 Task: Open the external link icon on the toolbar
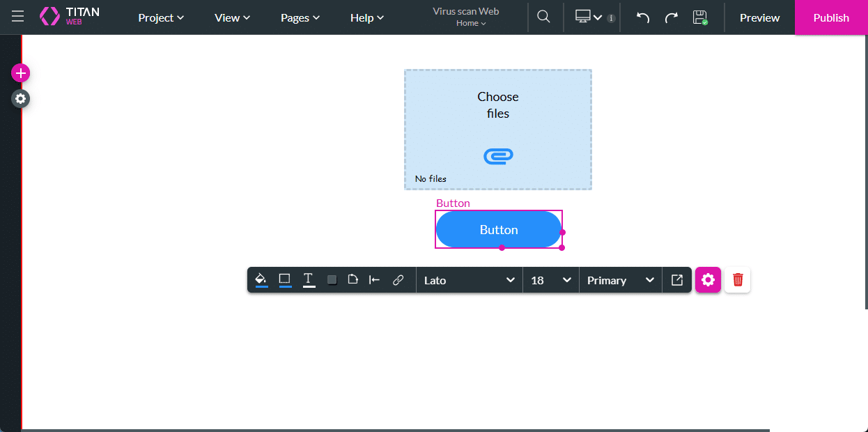676,279
